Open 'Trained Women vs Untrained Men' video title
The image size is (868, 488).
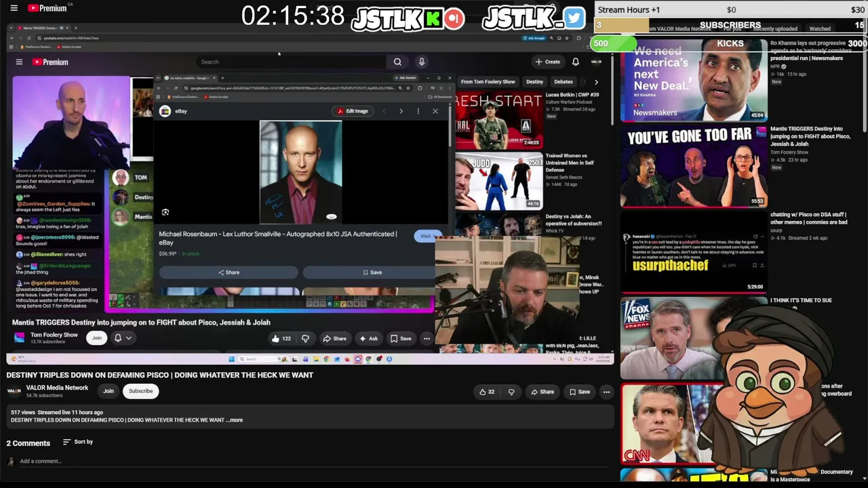(x=570, y=163)
